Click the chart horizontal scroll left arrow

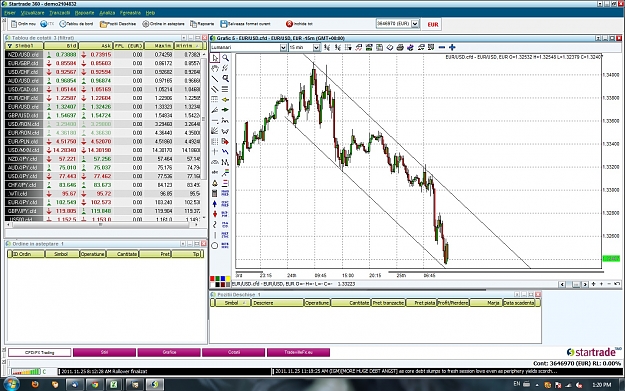[562, 284]
